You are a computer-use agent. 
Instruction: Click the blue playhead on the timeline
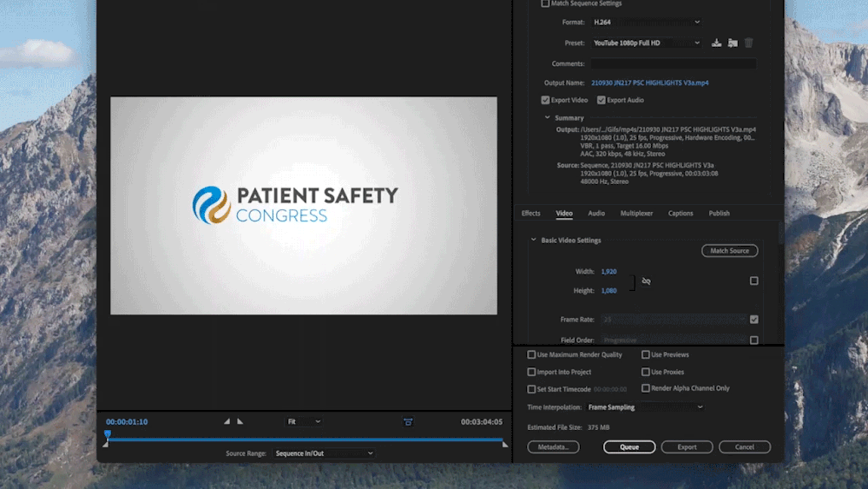click(x=108, y=434)
